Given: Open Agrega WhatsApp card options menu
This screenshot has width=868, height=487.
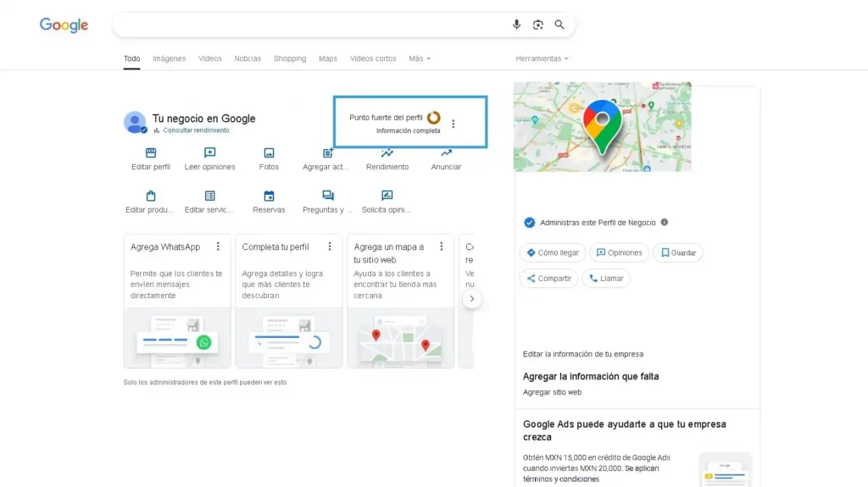Looking at the screenshot, I should (x=218, y=246).
